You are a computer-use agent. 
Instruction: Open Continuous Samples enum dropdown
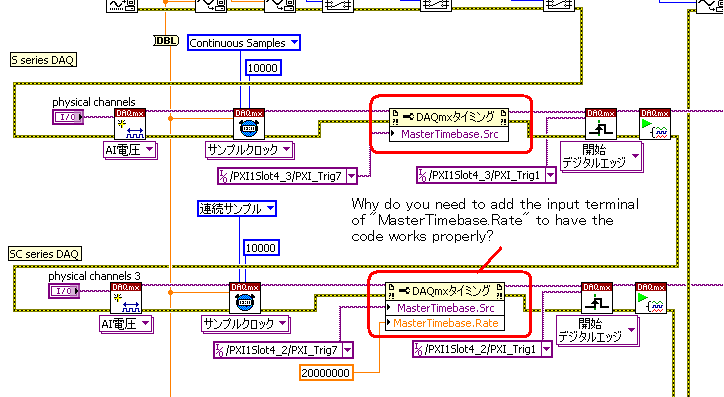pos(294,42)
